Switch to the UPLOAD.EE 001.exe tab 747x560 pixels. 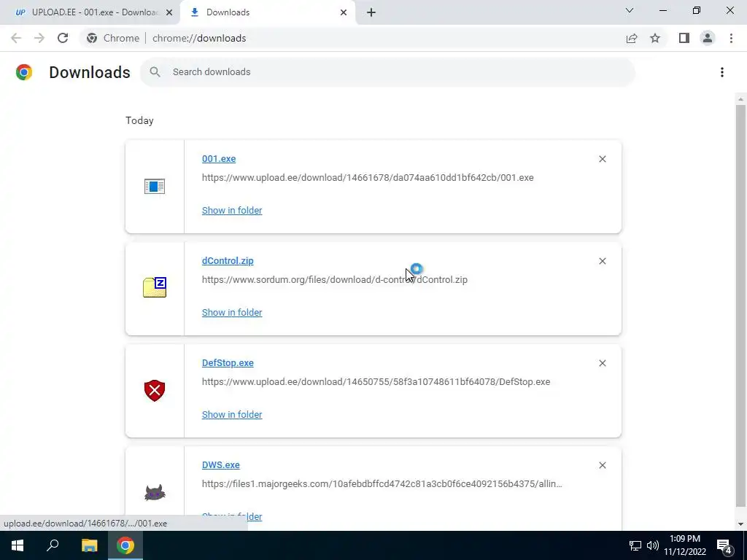pyautogui.click(x=89, y=12)
